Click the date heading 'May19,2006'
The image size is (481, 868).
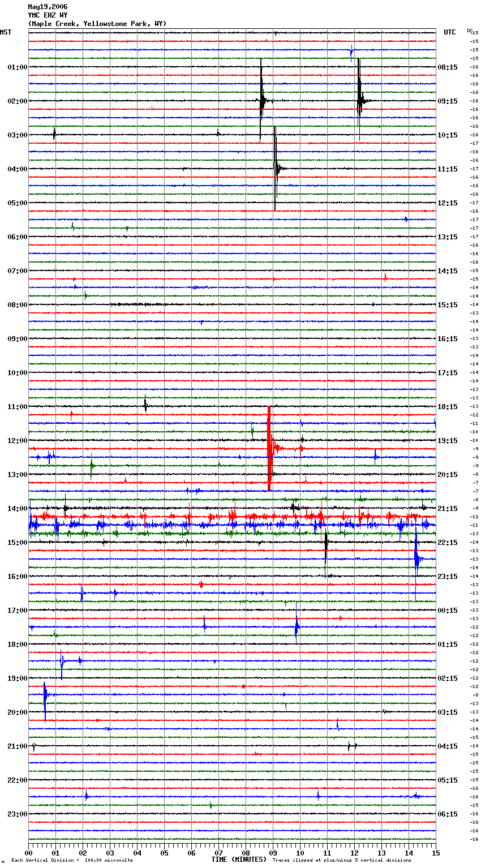tap(48, 7)
